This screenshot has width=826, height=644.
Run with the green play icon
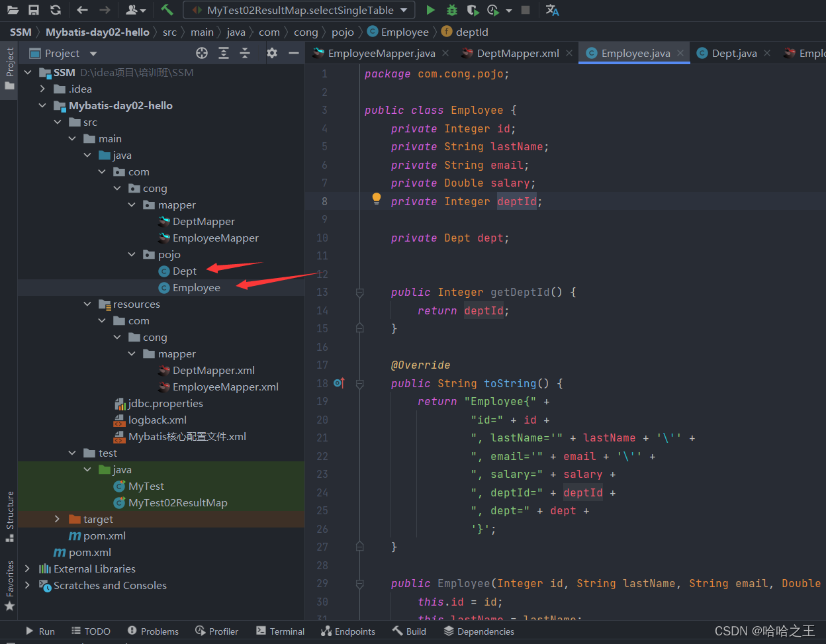coord(431,10)
